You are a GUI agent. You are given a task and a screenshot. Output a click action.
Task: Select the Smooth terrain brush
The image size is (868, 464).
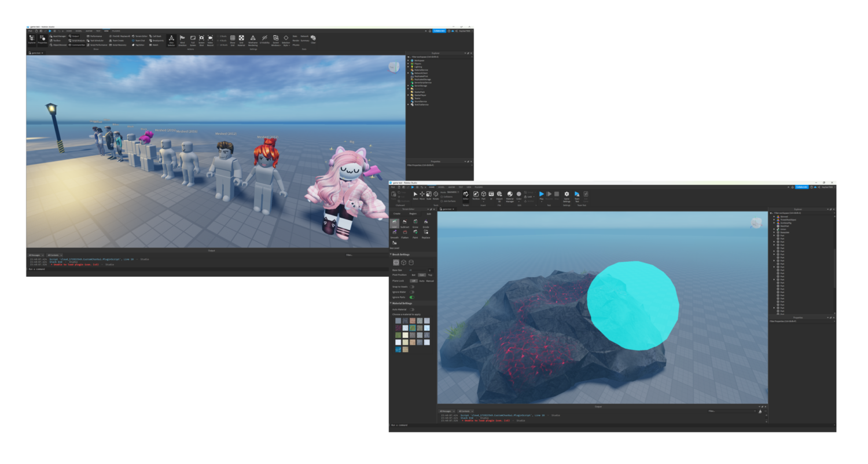(394, 234)
